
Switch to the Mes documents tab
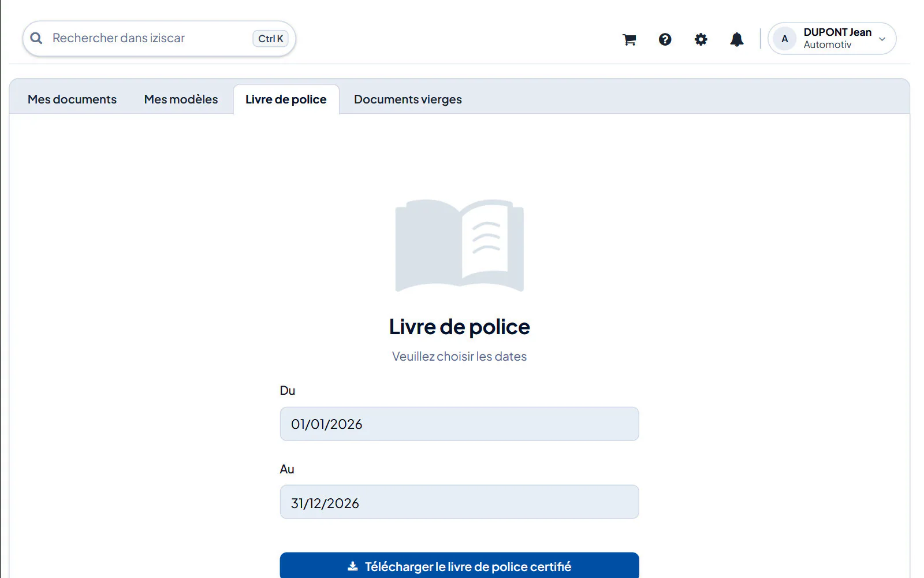click(x=72, y=99)
